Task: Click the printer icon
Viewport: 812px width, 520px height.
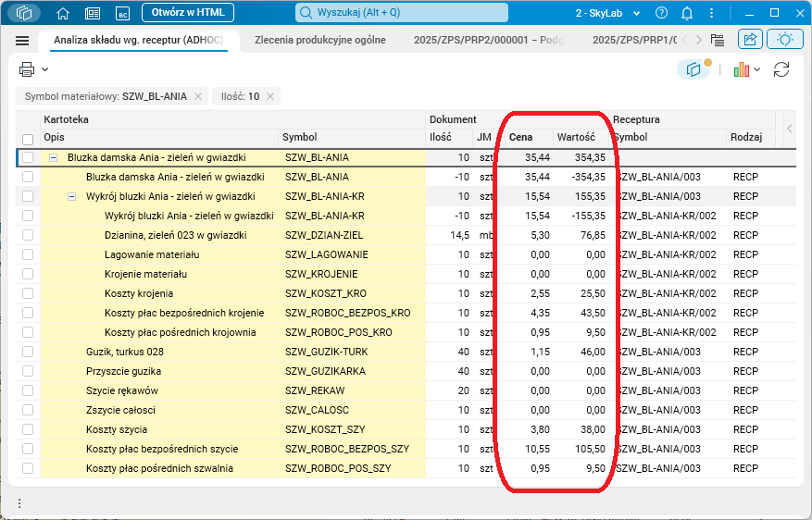Action: [27, 69]
